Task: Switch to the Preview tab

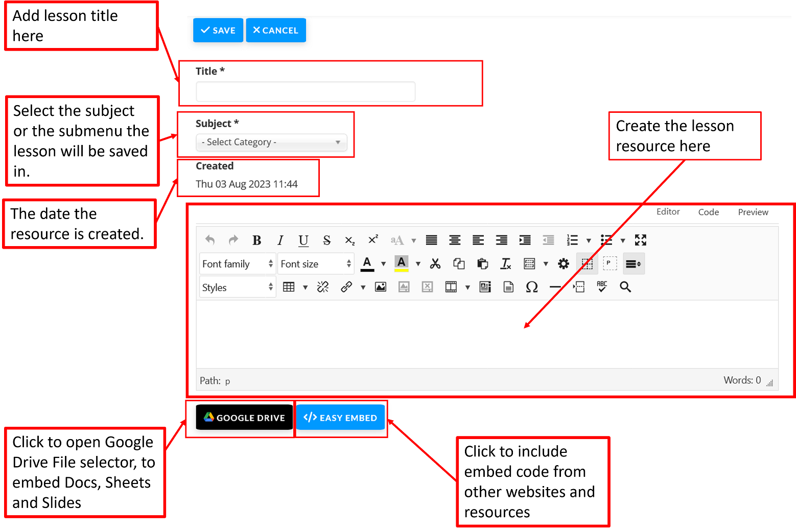Action: (x=752, y=212)
